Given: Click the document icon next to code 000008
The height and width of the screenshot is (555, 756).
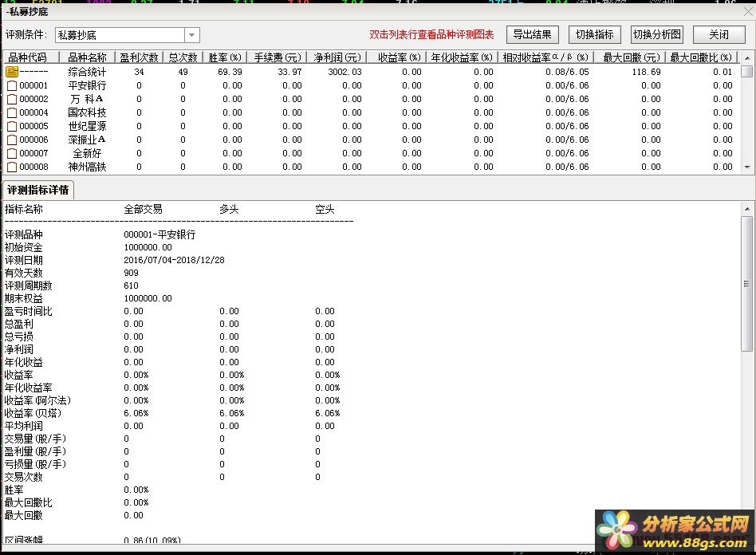Looking at the screenshot, I should pyautogui.click(x=12, y=167).
